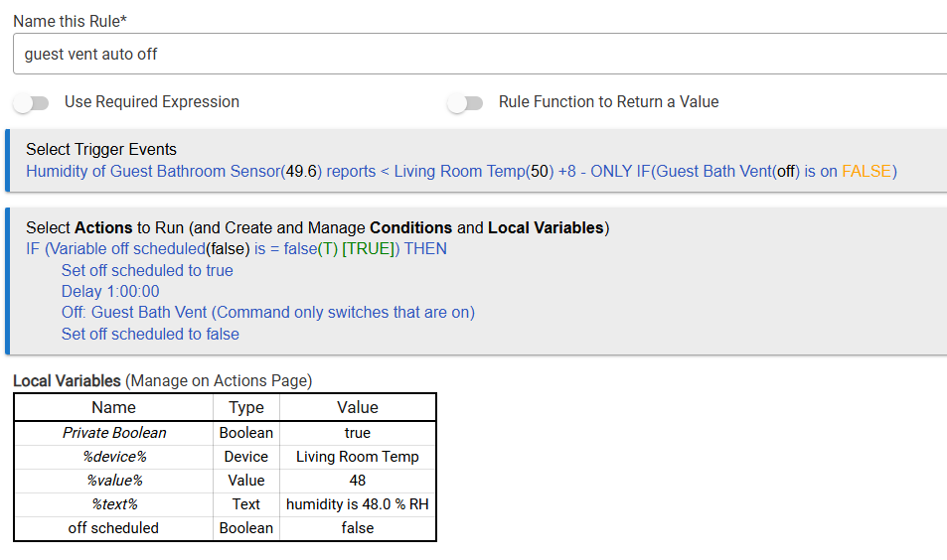Click the 'Set off scheduled to true' action
The image size is (947, 560).
[147, 270]
